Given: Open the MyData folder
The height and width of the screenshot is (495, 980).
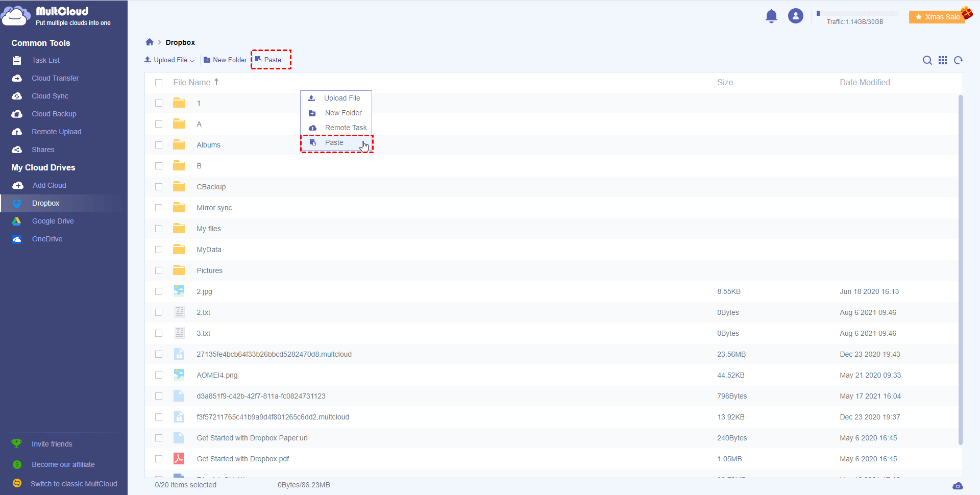Looking at the screenshot, I should [209, 250].
